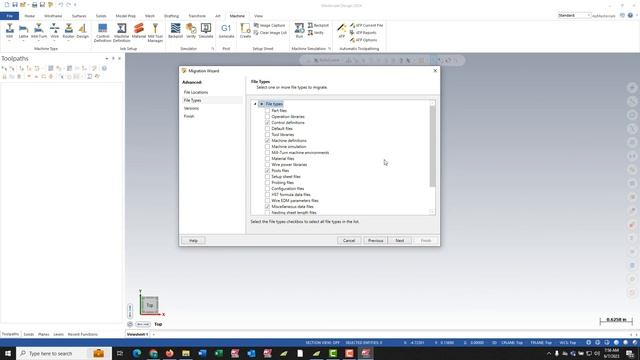Select the Design machine type icon
This screenshot has width=640, height=360.
pyautogui.click(x=82, y=31)
